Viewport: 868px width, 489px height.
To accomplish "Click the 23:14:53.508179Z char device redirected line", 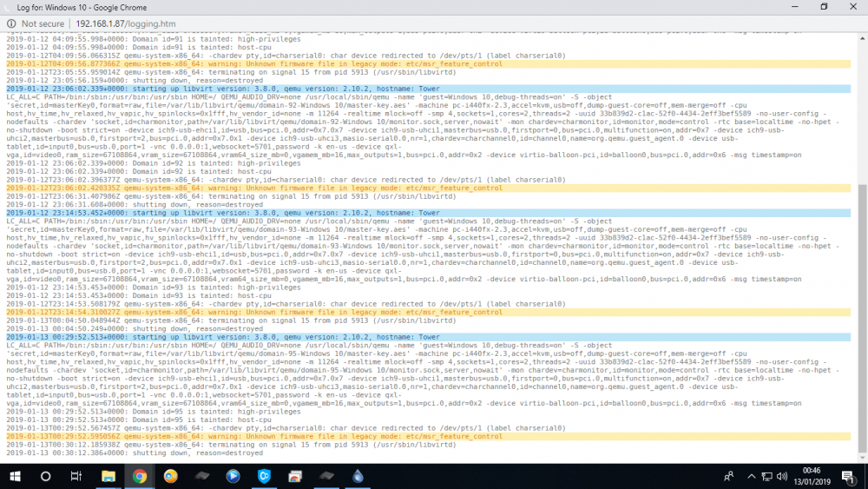I will [286, 303].
